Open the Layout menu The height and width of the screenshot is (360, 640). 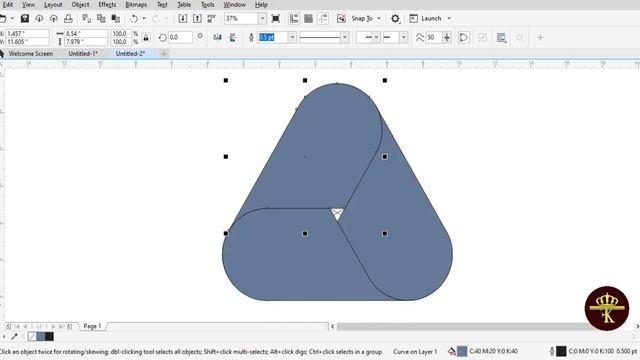tap(53, 5)
